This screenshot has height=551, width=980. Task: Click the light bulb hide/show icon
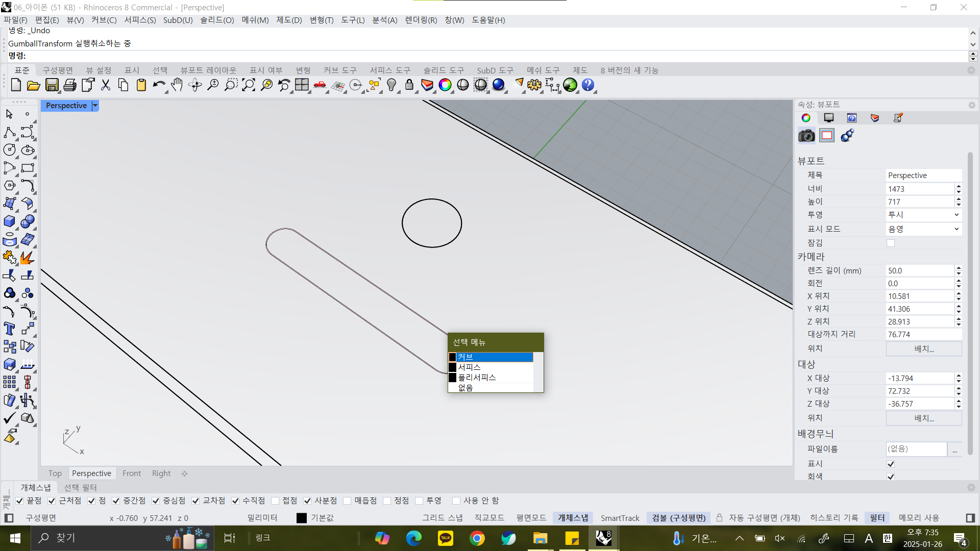pyautogui.click(x=391, y=85)
